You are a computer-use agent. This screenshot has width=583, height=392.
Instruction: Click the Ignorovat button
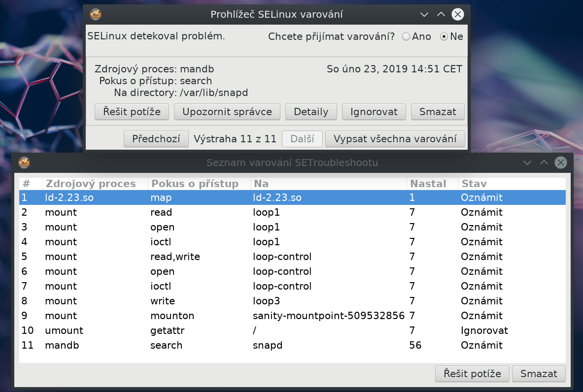374,112
